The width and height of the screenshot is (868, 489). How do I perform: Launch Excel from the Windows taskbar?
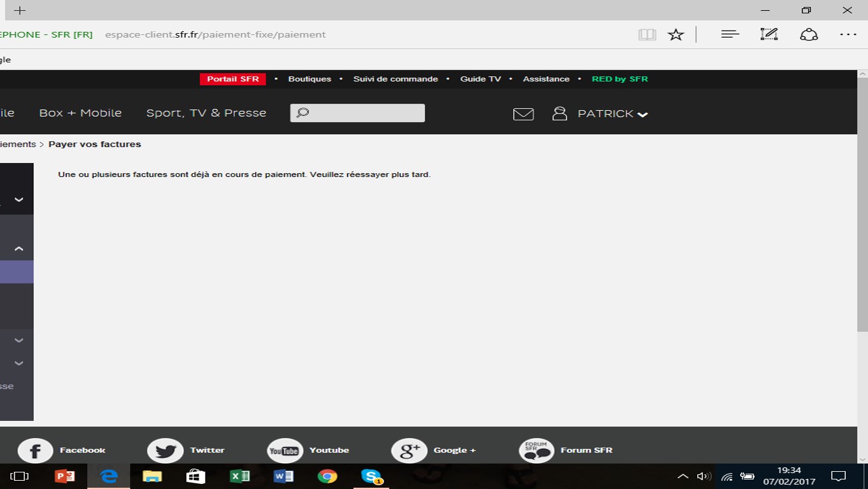point(239,476)
